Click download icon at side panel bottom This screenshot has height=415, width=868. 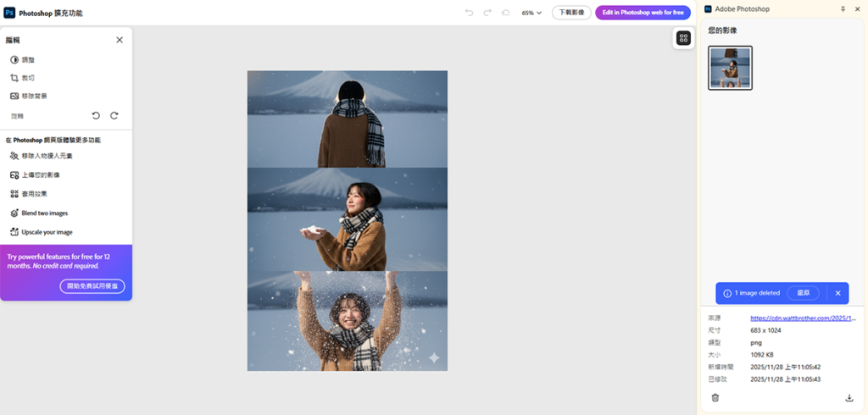click(849, 397)
